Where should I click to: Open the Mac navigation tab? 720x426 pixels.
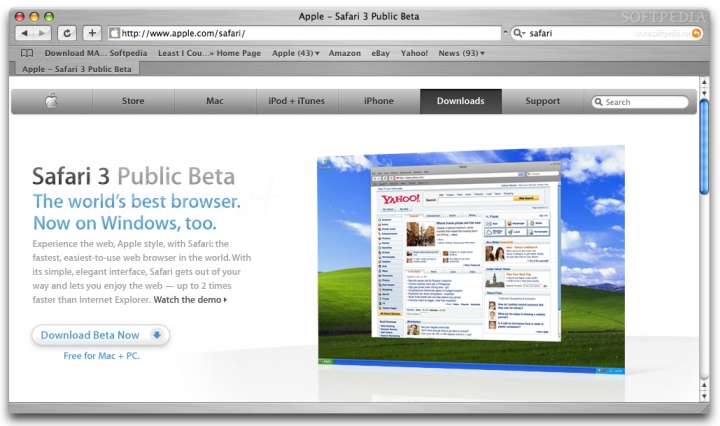click(215, 101)
